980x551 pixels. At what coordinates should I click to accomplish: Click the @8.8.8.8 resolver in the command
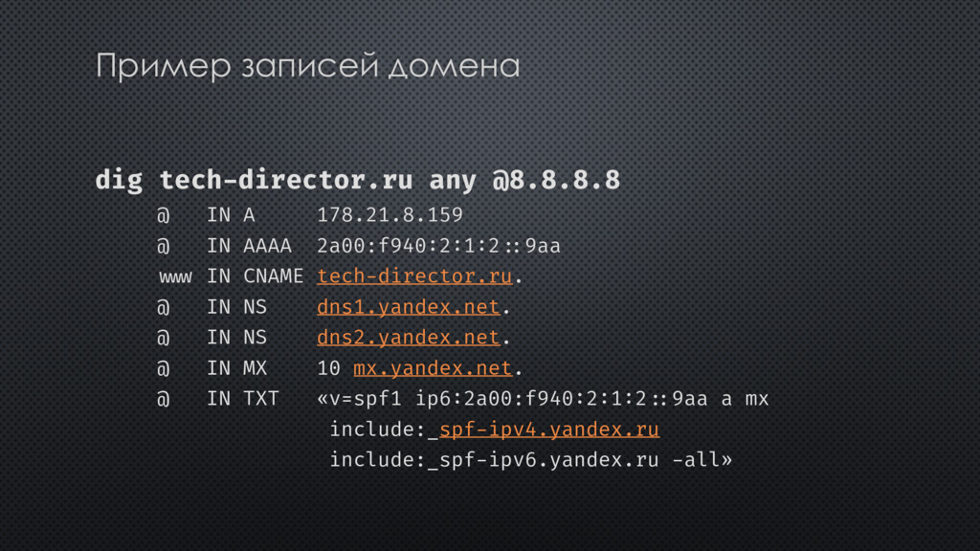(x=556, y=180)
